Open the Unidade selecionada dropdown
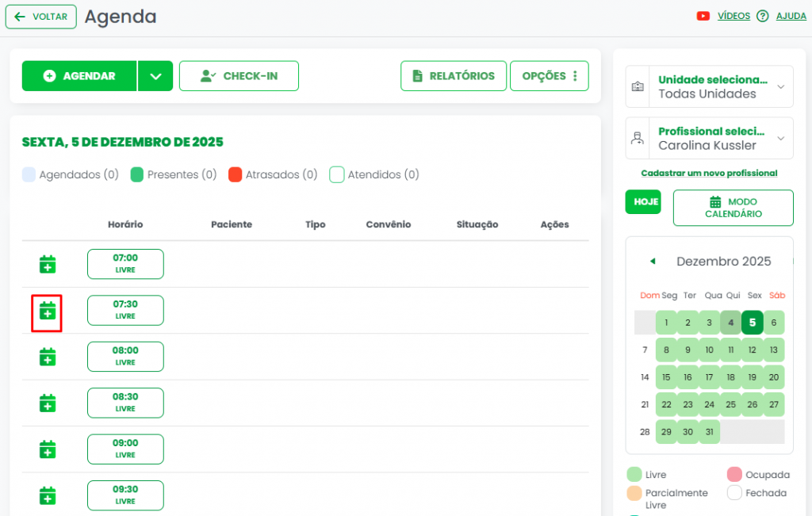Viewport: 812px width, 516px height. point(709,86)
